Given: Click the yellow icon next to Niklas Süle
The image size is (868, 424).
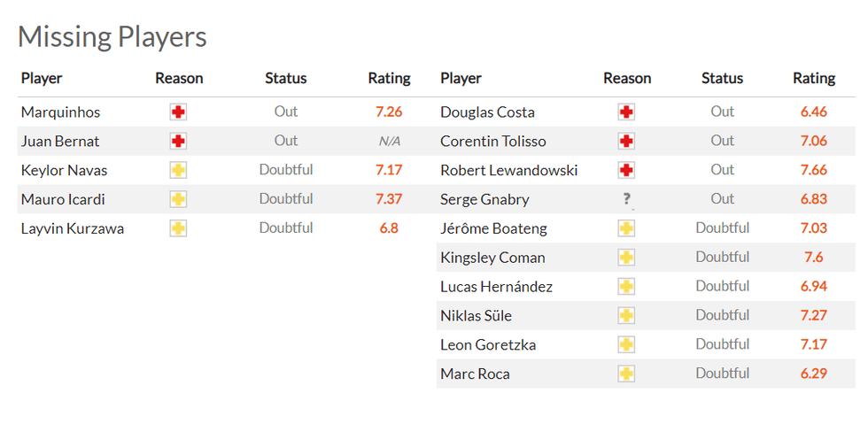Looking at the screenshot, I should [x=627, y=316].
